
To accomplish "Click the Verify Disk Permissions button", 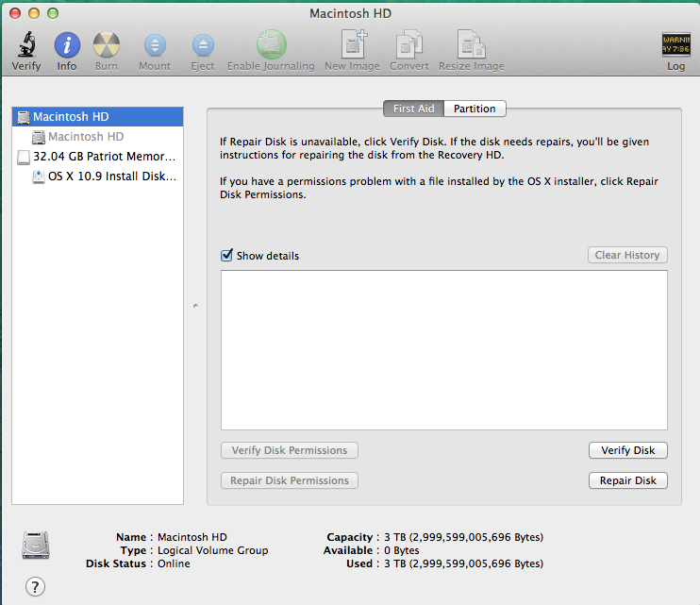I will (290, 450).
